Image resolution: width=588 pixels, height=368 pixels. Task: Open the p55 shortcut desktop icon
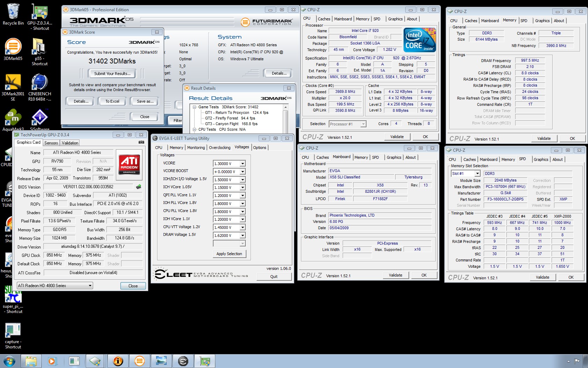(40, 52)
